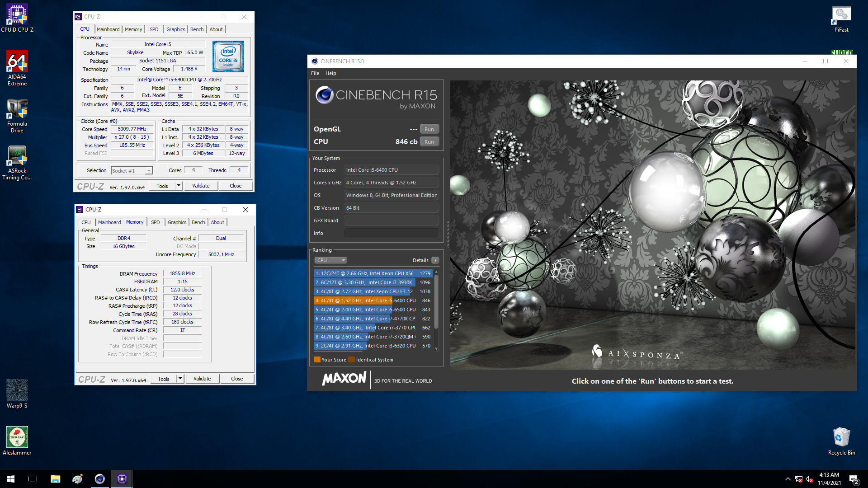Run the OpenGL benchmark
Image resolution: width=868 pixels, height=488 pixels.
click(429, 129)
